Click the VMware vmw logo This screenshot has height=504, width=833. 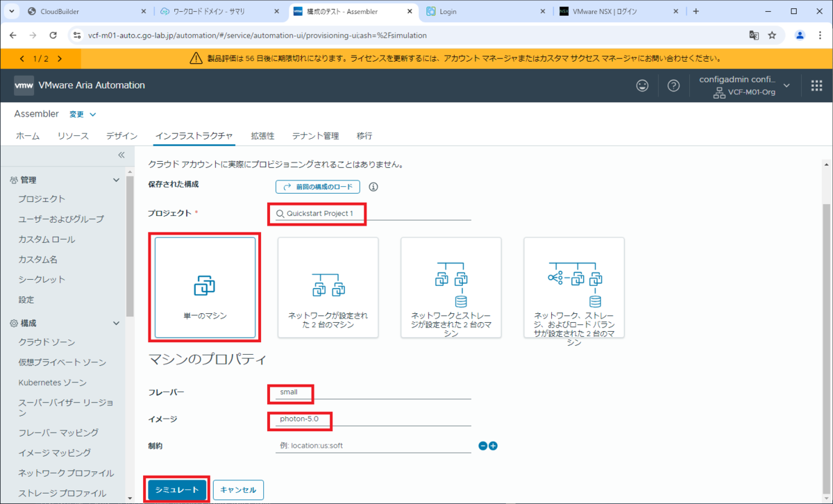coord(24,85)
